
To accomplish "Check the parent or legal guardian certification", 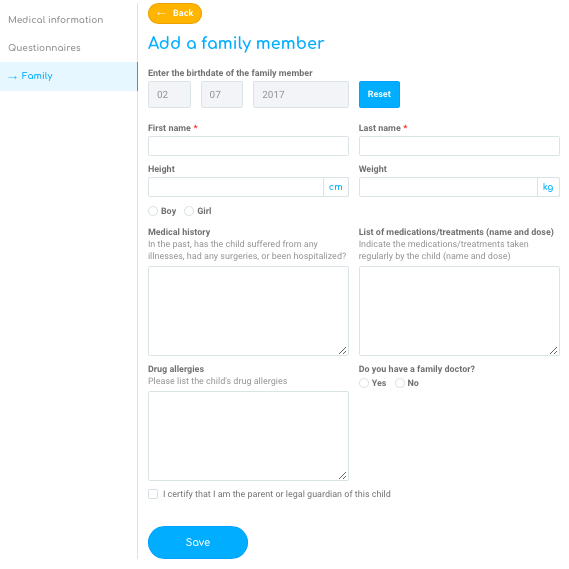I will point(153,494).
